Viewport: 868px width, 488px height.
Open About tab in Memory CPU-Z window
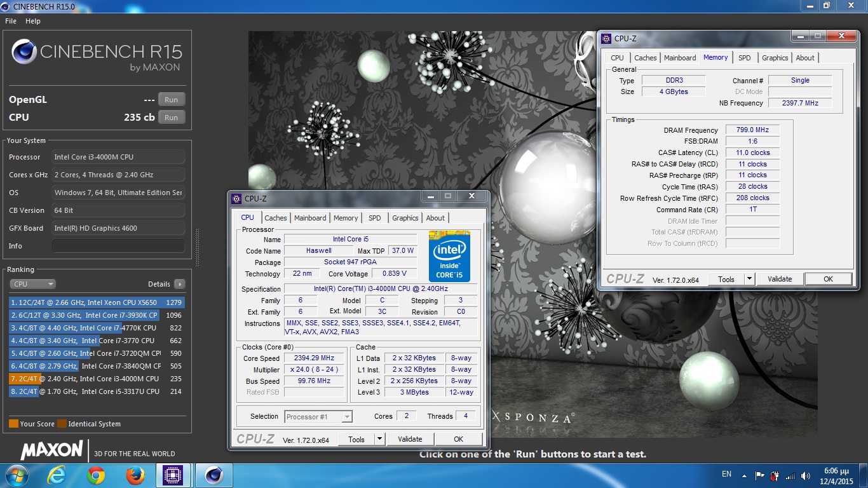805,58
